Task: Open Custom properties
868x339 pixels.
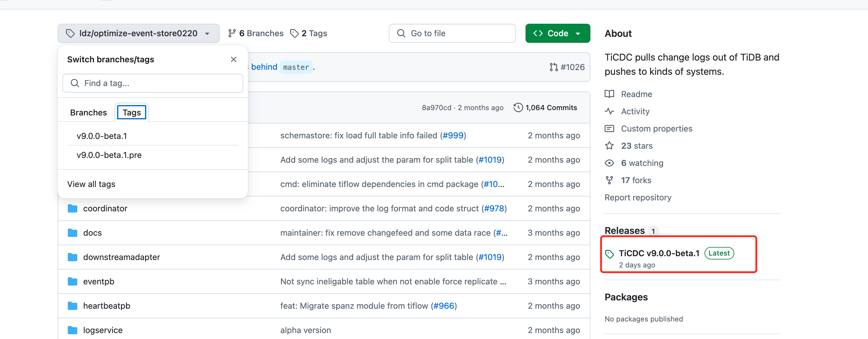Action: coord(656,129)
